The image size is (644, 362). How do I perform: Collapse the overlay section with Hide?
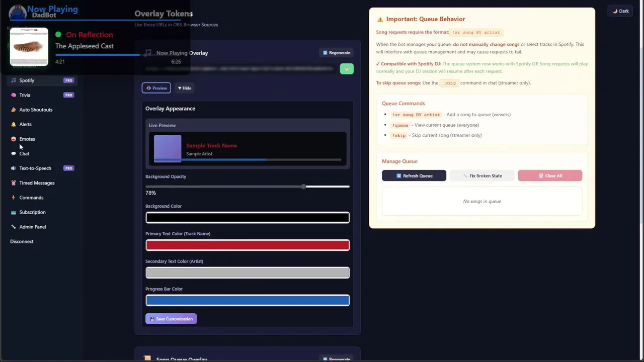185,88
